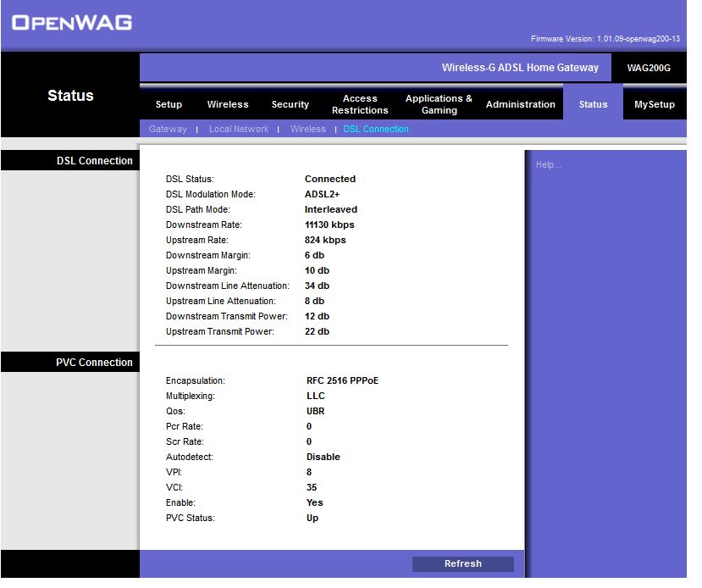The width and height of the screenshot is (702, 588).
Task: Click the Enable value Yes
Action: coord(315,502)
